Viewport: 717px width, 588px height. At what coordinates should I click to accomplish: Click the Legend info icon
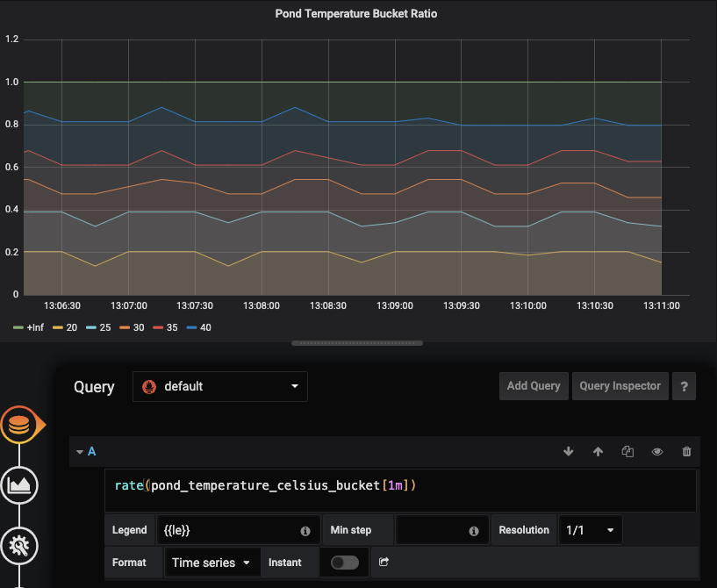pos(305,531)
